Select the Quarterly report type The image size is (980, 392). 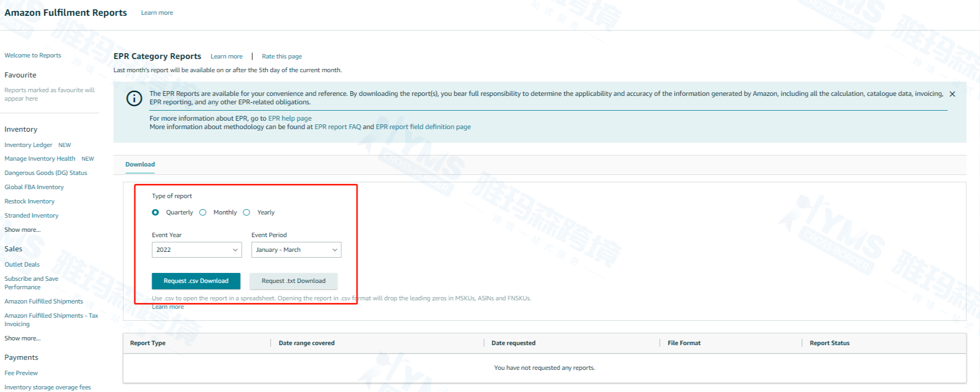tap(155, 212)
